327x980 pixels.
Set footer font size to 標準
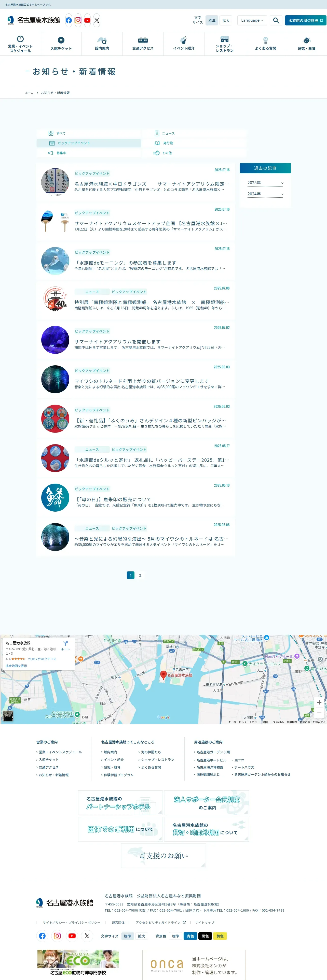click(128, 936)
